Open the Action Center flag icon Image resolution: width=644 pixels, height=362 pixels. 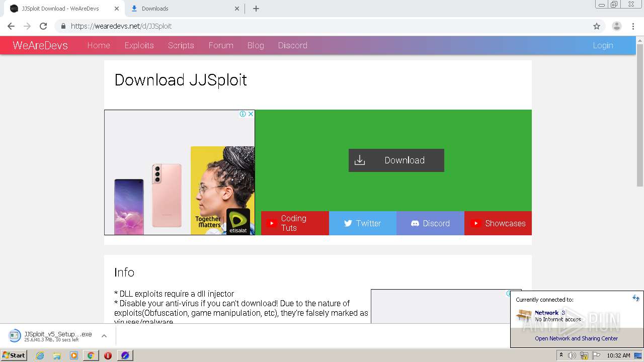click(x=596, y=355)
